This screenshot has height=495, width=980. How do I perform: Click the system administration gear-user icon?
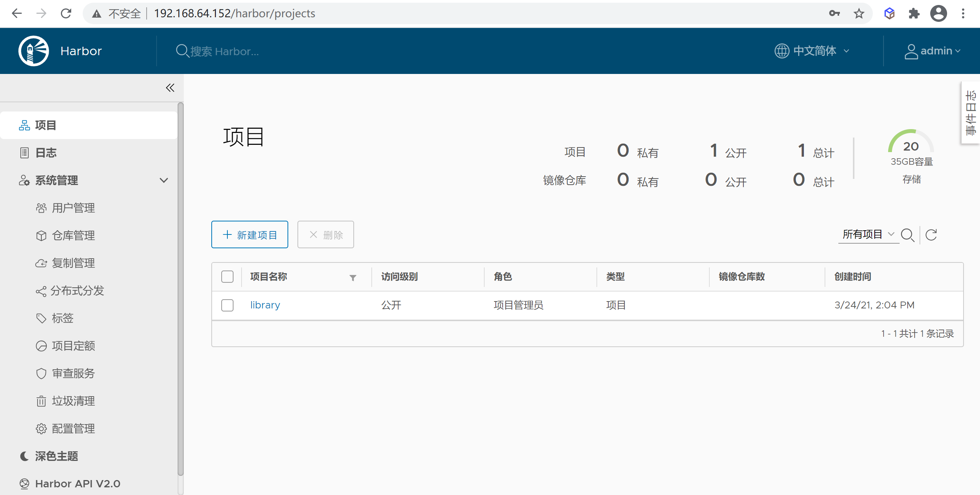24,180
